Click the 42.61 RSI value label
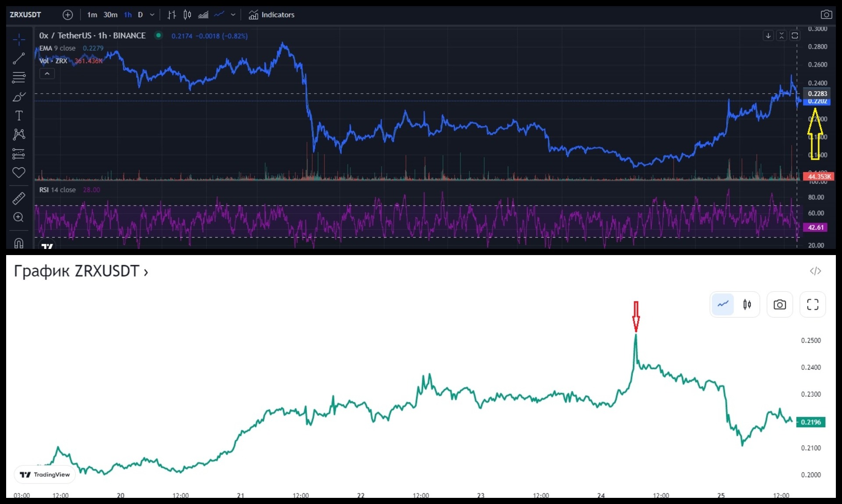Screen dimensions: 842x504 click(x=816, y=227)
